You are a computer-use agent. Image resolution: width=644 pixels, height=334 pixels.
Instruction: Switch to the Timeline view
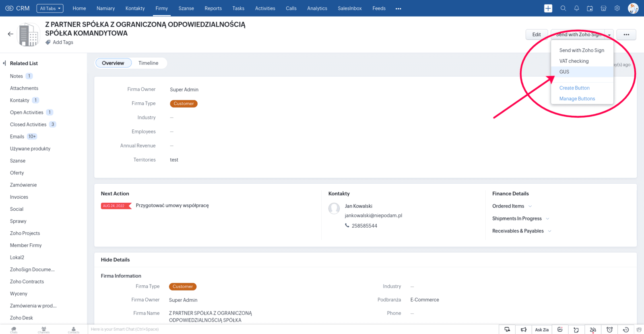(x=148, y=63)
